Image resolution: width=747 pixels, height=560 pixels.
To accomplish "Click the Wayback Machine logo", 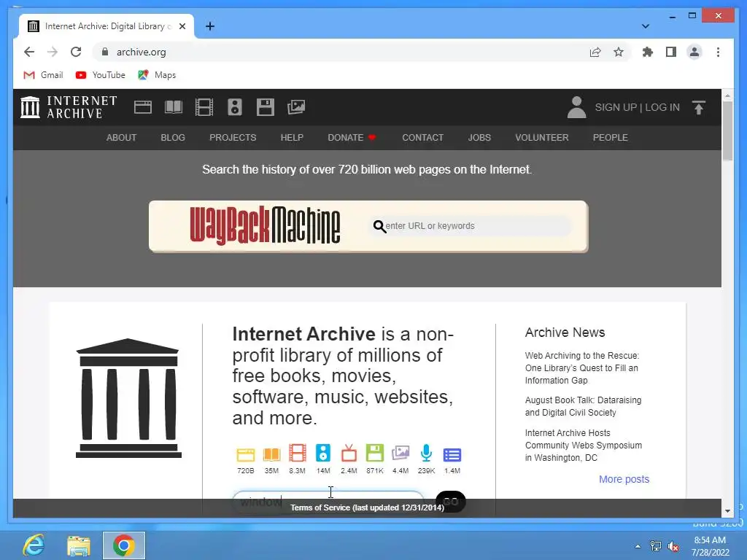I will click(265, 226).
